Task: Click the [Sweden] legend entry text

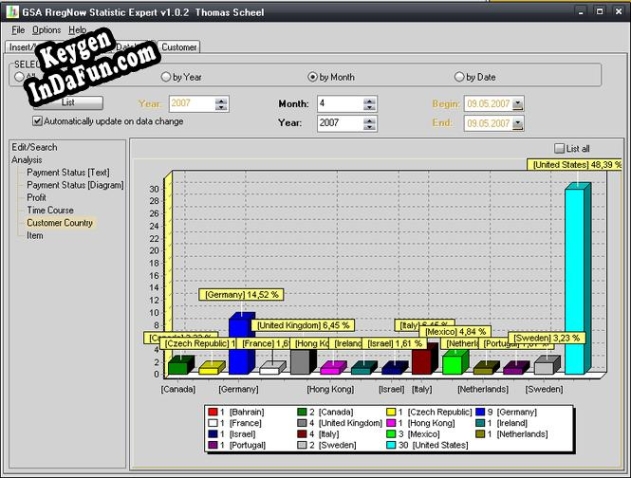Action: (337, 445)
